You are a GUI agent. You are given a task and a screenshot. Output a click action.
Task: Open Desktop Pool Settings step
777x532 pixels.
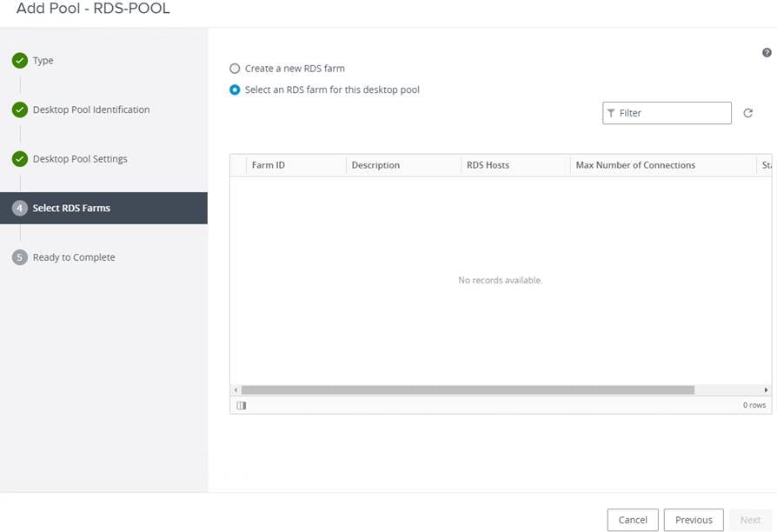click(80, 159)
